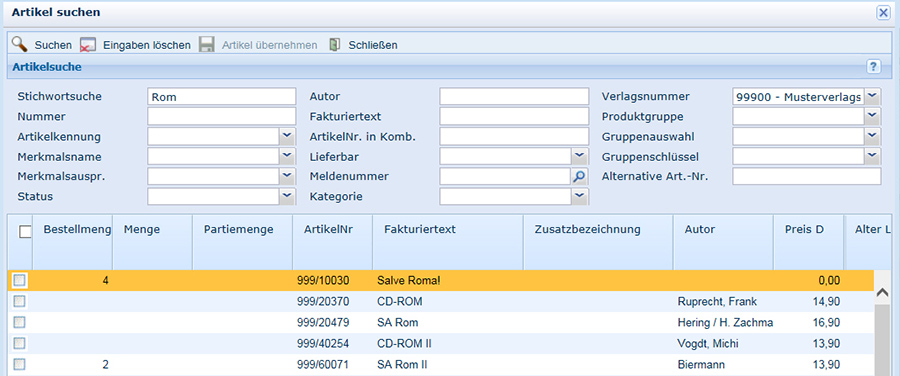Open the help question mark icon
This screenshot has width=900, height=376.
click(874, 67)
